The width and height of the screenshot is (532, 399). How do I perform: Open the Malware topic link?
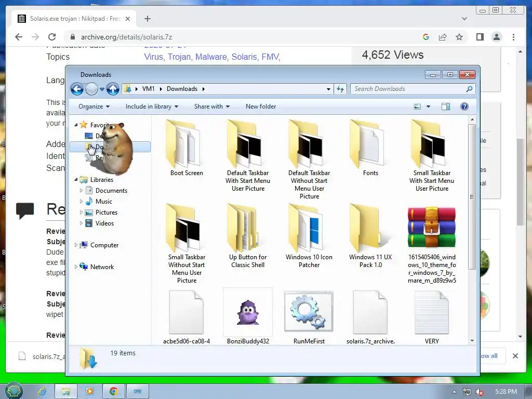[x=212, y=57]
